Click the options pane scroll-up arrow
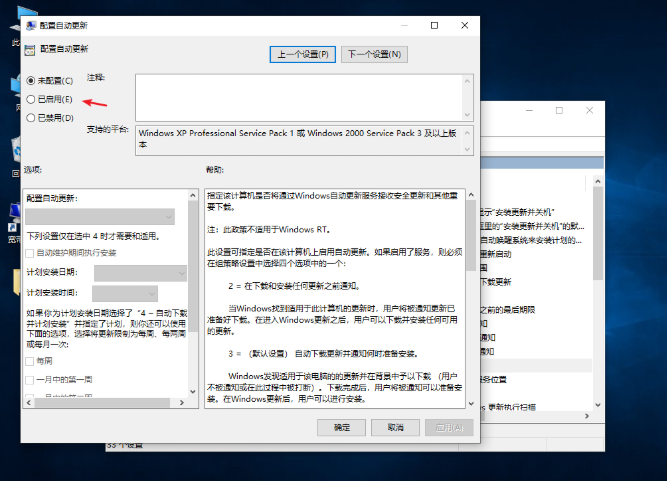Image resolution: width=667 pixels, height=481 pixels. click(x=193, y=195)
